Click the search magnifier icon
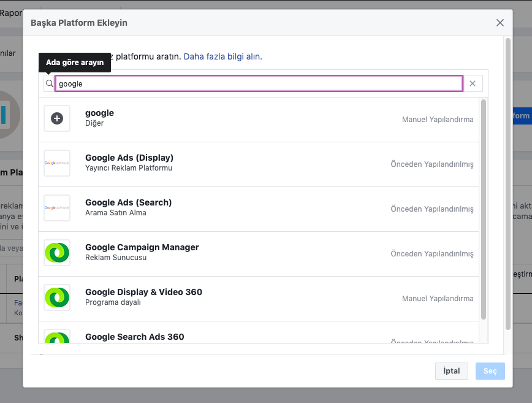Screen dimensions: 532x403 pos(50,83)
